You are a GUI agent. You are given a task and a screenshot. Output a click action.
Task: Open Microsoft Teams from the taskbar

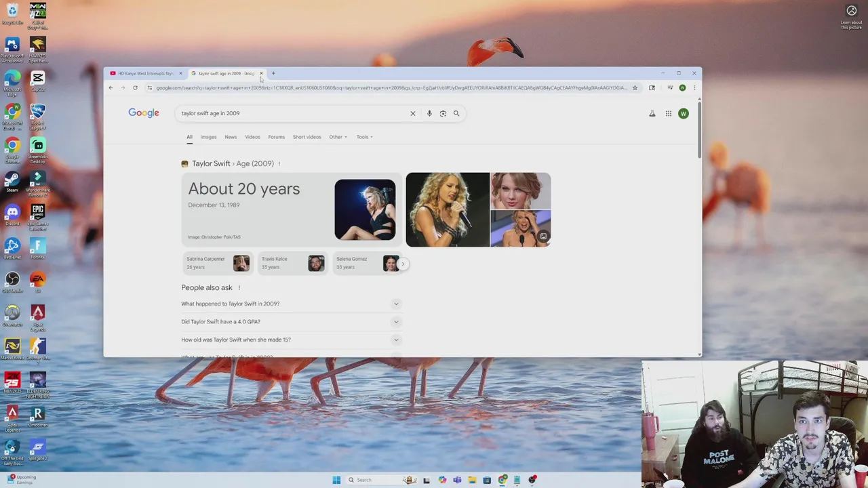(457, 480)
